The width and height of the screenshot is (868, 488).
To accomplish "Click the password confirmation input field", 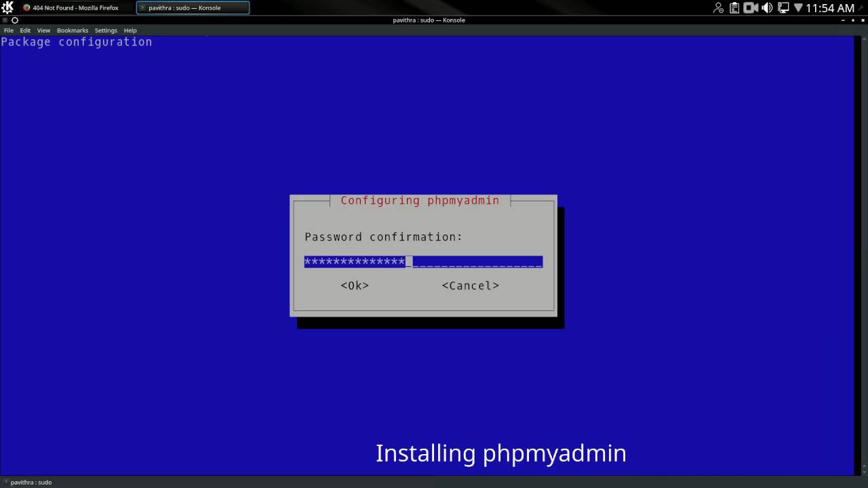I will pyautogui.click(x=423, y=262).
